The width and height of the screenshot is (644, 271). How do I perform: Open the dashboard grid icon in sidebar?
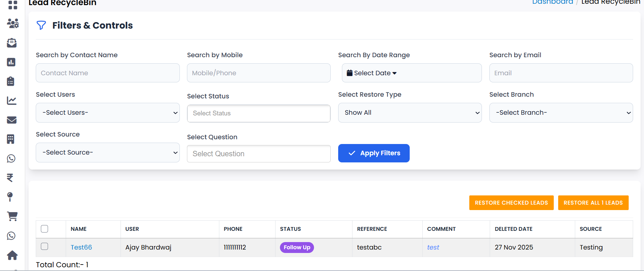pyautogui.click(x=13, y=5)
